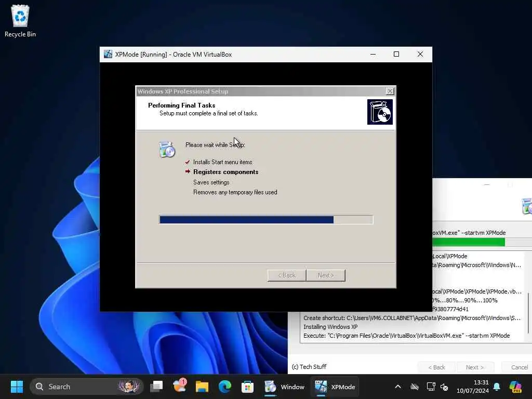Click the installer log scrollbar
This screenshot has height=399, width=532.
pos(528,312)
